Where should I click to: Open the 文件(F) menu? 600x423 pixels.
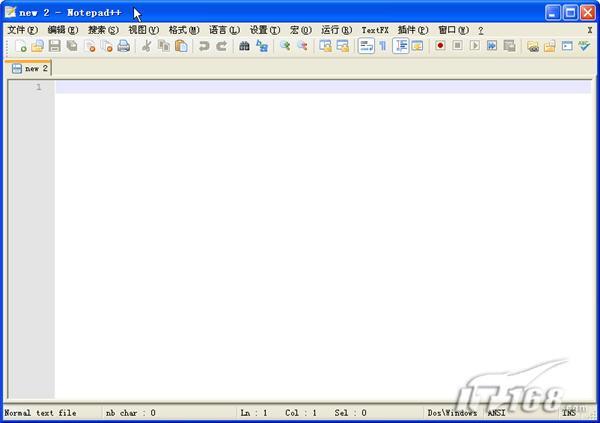(23, 30)
